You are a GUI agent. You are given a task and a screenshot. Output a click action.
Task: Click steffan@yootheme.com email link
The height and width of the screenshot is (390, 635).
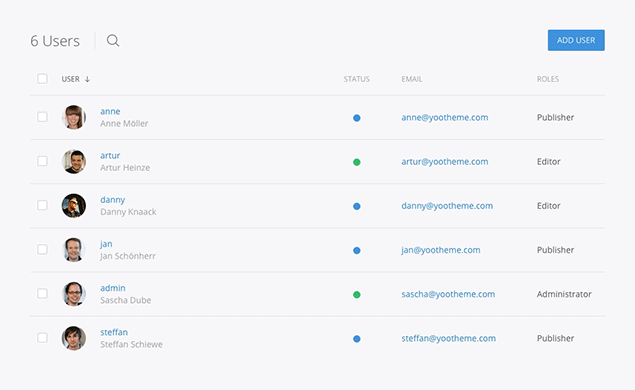pyautogui.click(x=448, y=338)
